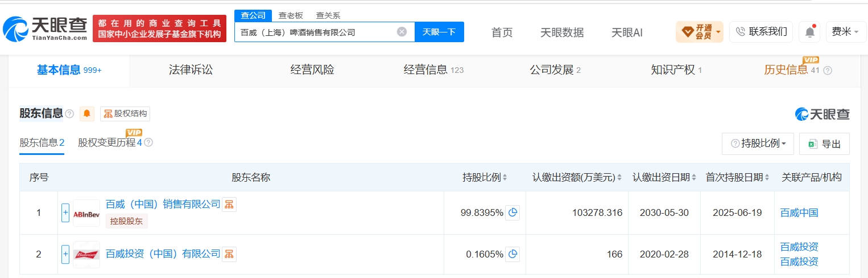Open the 法律诉讼 tab
The height and width of the screenshot is (278, 868).
(x=191, y=70)
